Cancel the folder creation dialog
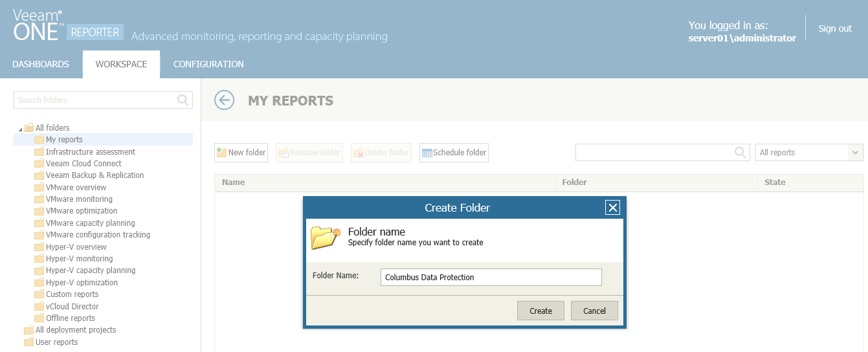Viewport: 868px width, 352px height. click(594, 311)
